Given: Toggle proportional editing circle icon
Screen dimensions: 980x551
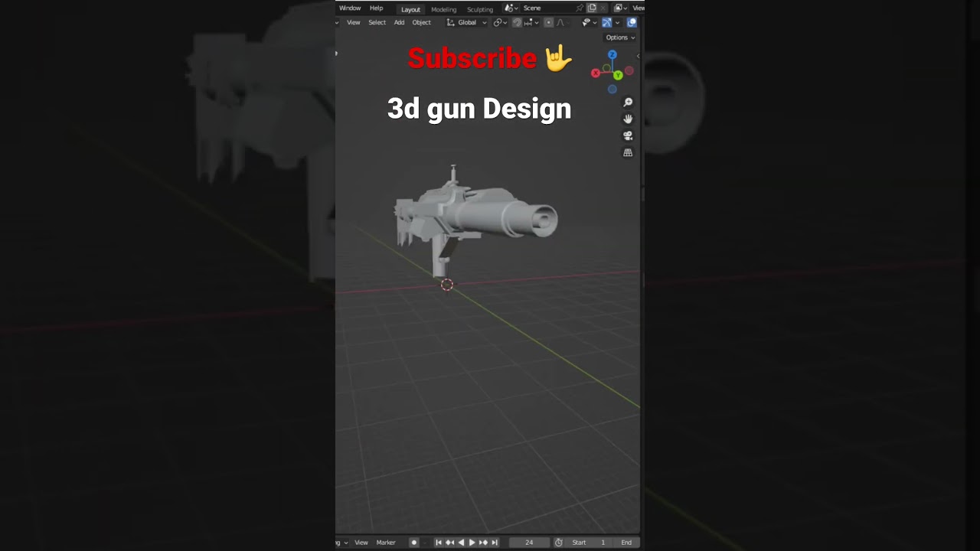Looking at the screenshot, I should click(x=548, y=22).
